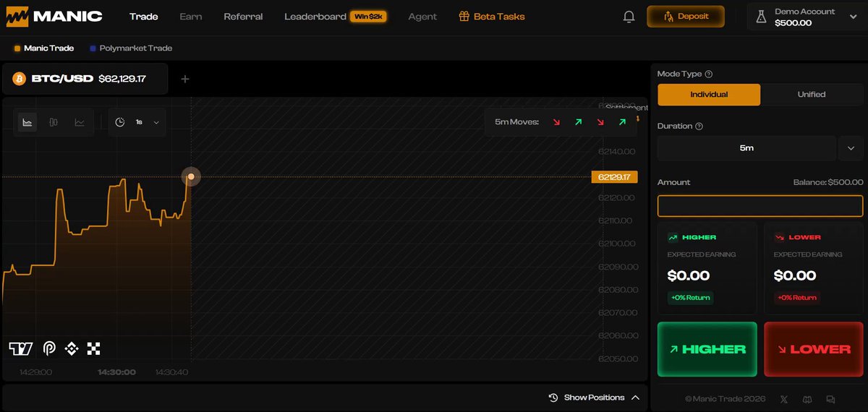This screenshot has height=412, width=868.
Task: Add a new asset tab with plus
Action: click(x=185, y=79)
